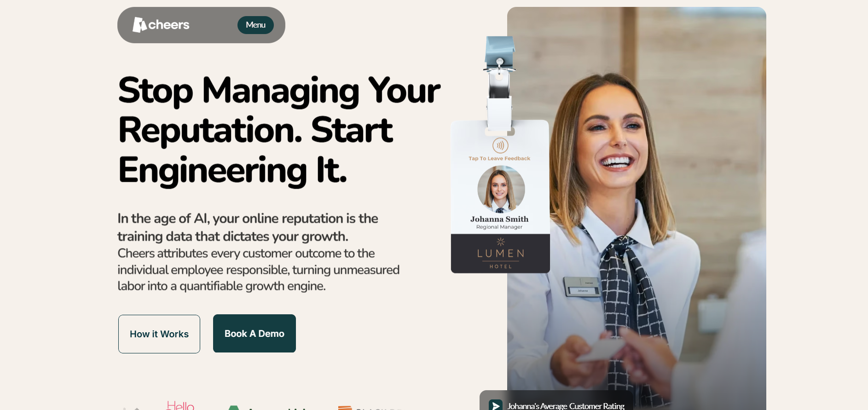Open Johanna's Average Customer Rating card
Viewport: 868px width, 410px height.
(x=556, y=401)
